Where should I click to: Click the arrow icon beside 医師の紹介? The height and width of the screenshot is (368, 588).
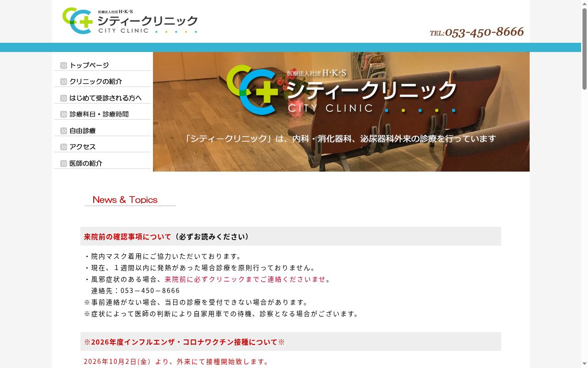tap(64, 163)
